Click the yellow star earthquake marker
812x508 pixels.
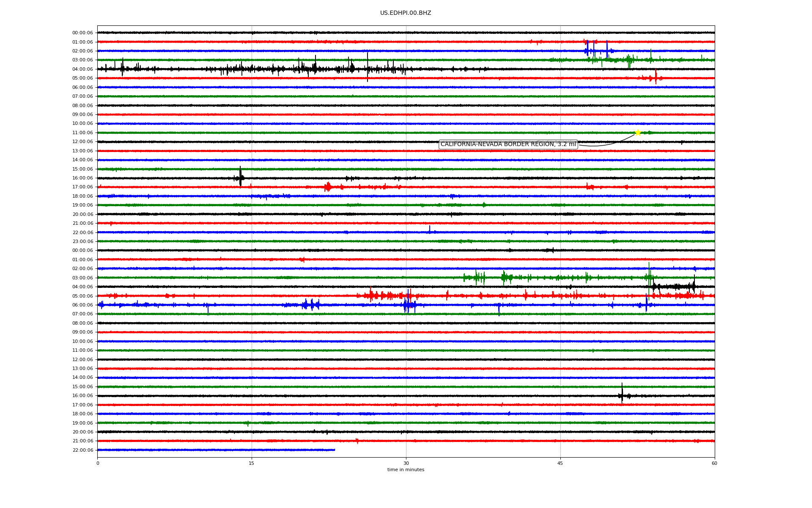point(638,133)
